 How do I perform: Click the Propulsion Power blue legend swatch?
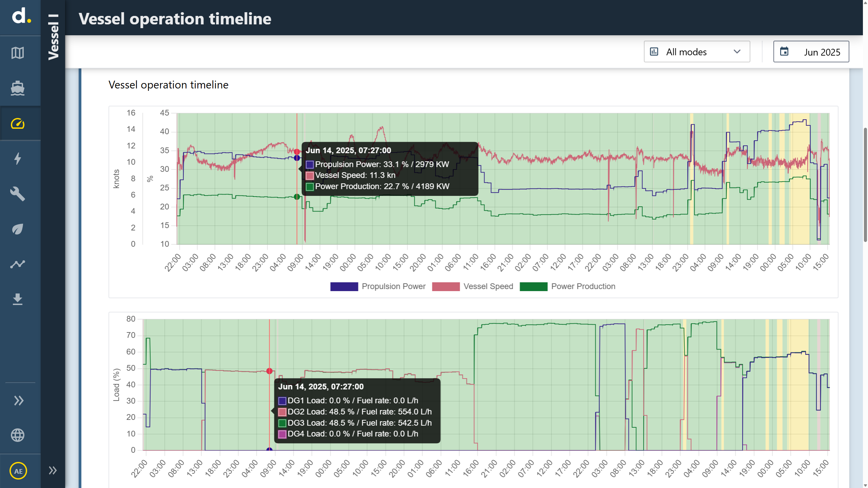point(344,286)
